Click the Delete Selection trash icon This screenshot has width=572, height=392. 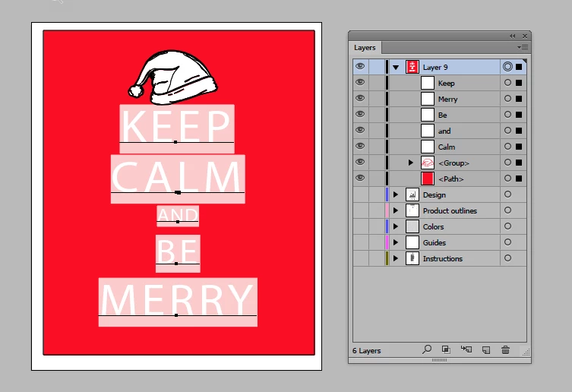point(505,350)
